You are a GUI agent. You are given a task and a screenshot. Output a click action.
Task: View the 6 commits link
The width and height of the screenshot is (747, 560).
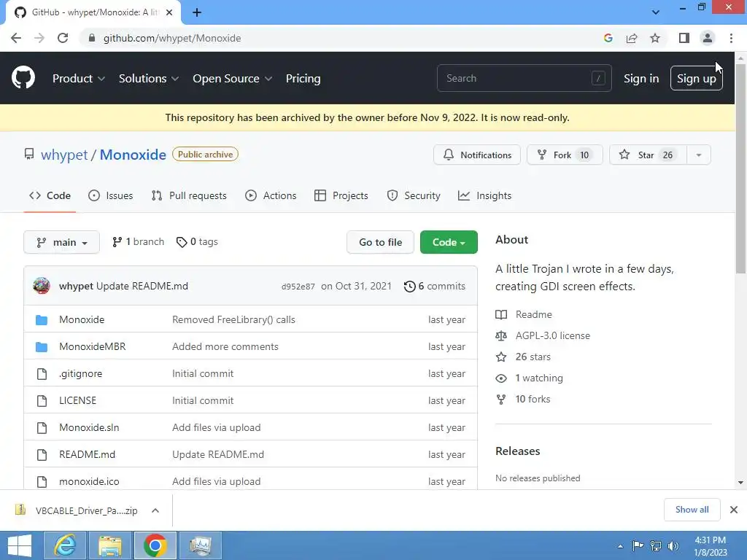(435, 286)
